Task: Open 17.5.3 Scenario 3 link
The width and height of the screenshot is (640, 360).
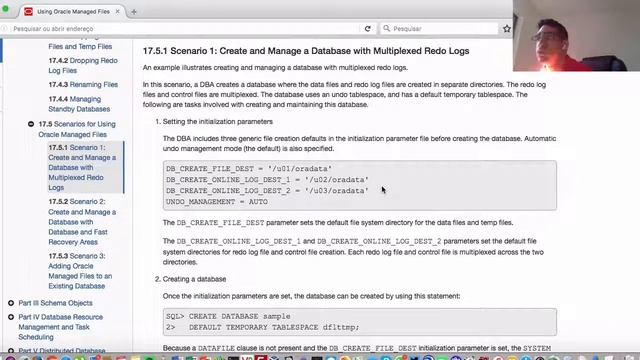Action: pos(80,271)
